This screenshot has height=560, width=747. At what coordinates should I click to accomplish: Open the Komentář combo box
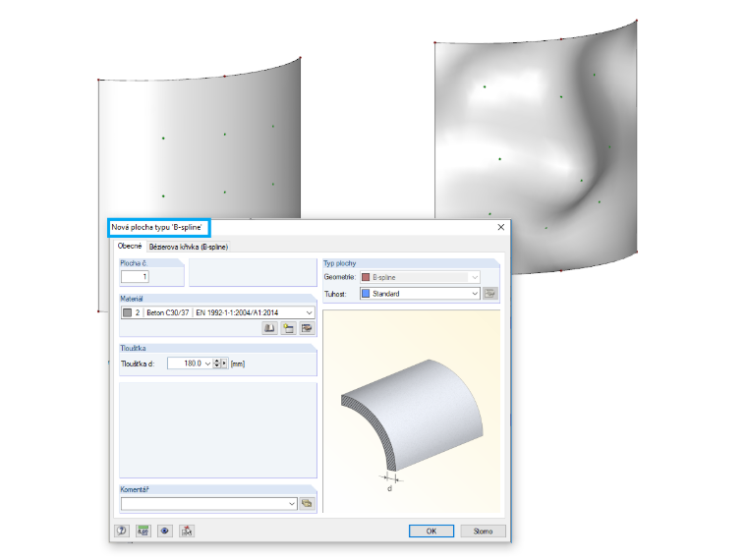[x=209, y=504]
